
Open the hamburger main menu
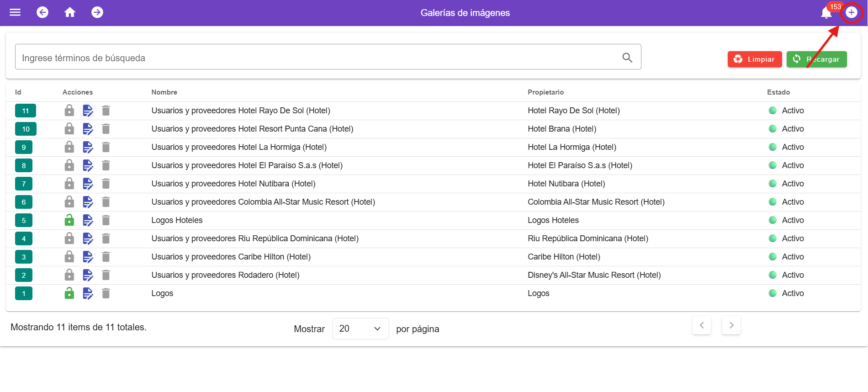tap(15, 12)
